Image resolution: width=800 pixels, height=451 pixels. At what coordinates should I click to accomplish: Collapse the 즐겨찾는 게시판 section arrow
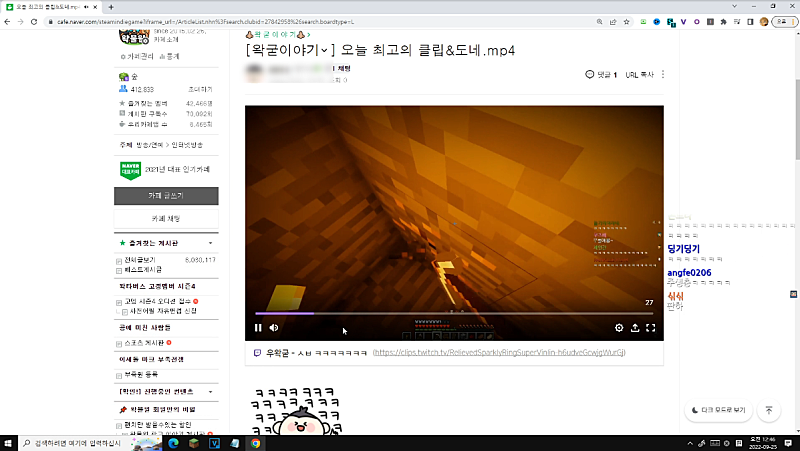tap(210, 243)
